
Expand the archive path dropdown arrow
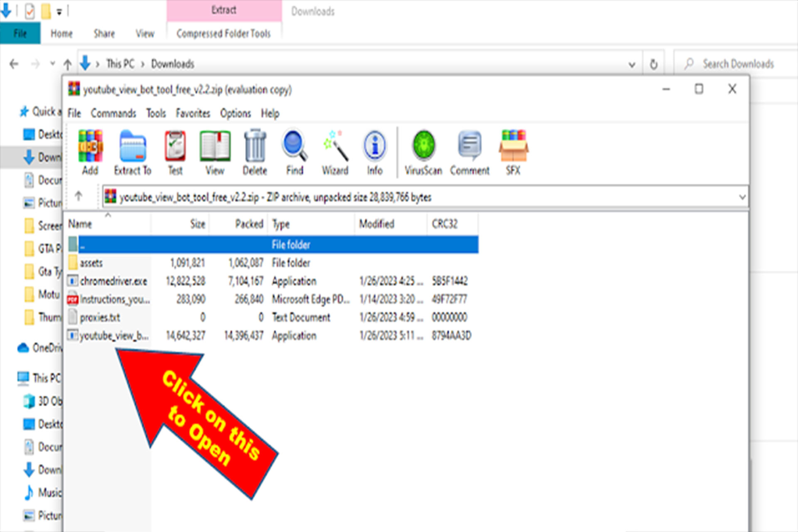742,197
